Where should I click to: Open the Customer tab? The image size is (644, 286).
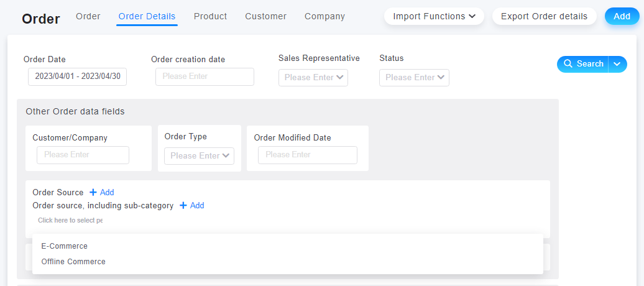(265, 16)
